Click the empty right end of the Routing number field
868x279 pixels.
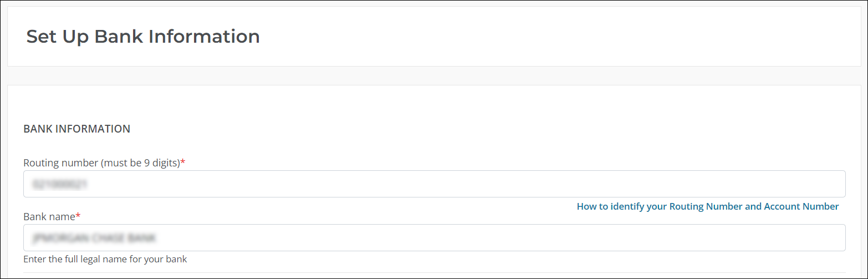[x=804, y=184]
